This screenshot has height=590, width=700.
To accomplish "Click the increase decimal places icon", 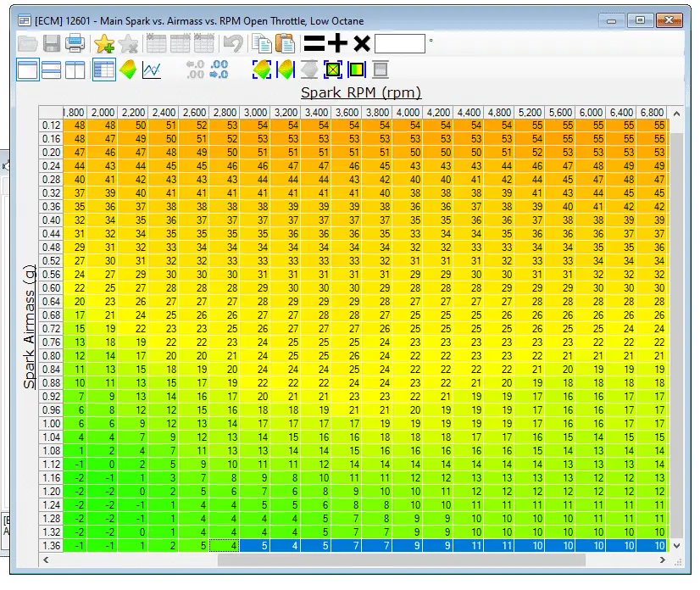I will pos(219,70).
